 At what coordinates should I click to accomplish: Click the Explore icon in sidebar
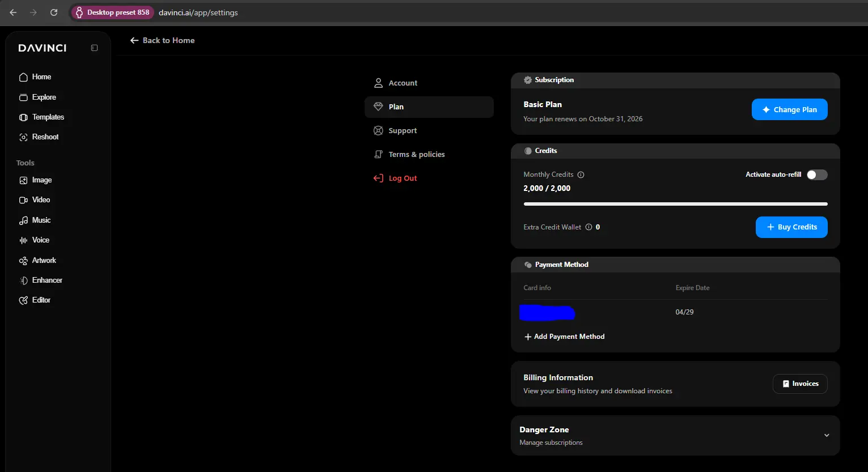(x=23, y=97)
